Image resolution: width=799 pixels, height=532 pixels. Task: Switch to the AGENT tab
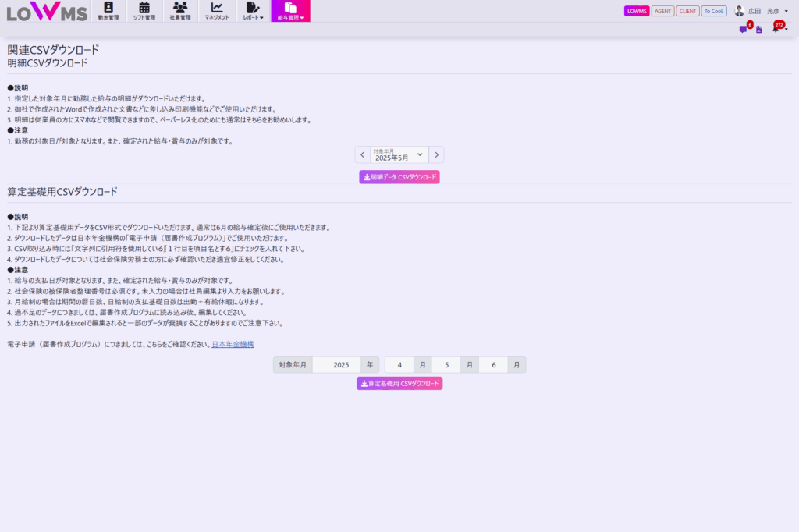(662, 11)
